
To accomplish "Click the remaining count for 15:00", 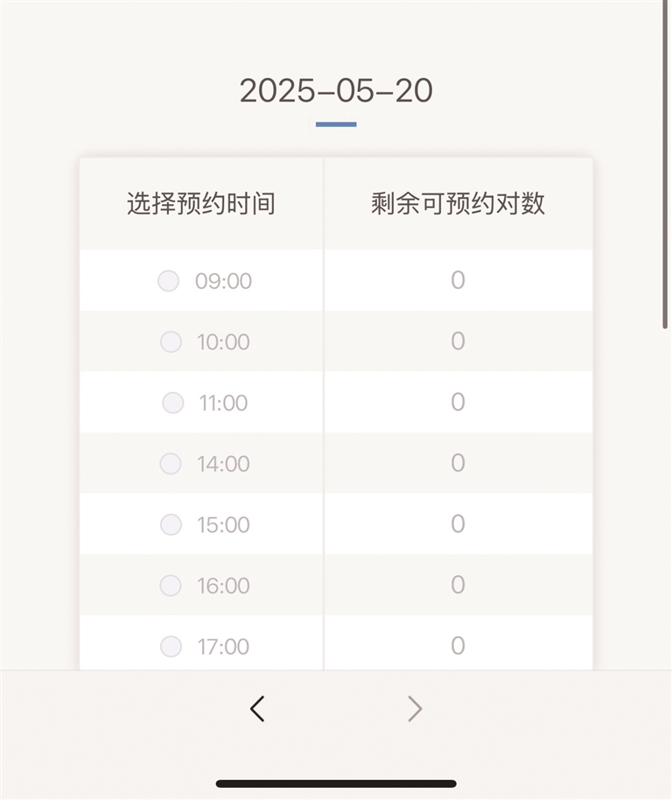I will coord(458,523).
